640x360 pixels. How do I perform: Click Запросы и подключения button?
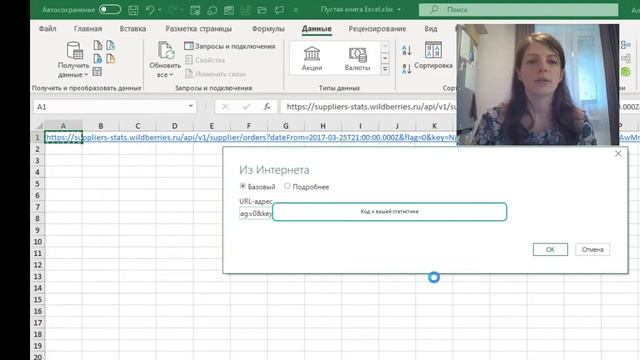pyautogui.click(x=230, y=46)
